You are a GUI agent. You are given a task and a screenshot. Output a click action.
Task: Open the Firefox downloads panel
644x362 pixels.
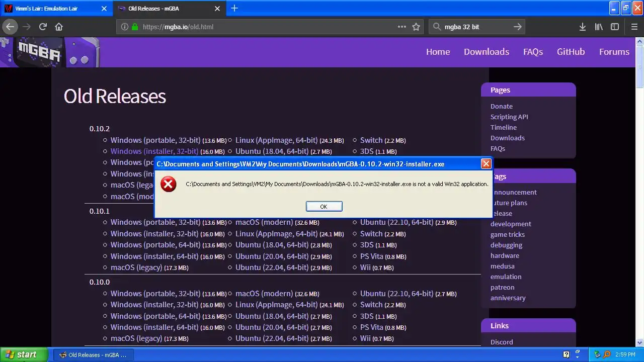(583, 27)
